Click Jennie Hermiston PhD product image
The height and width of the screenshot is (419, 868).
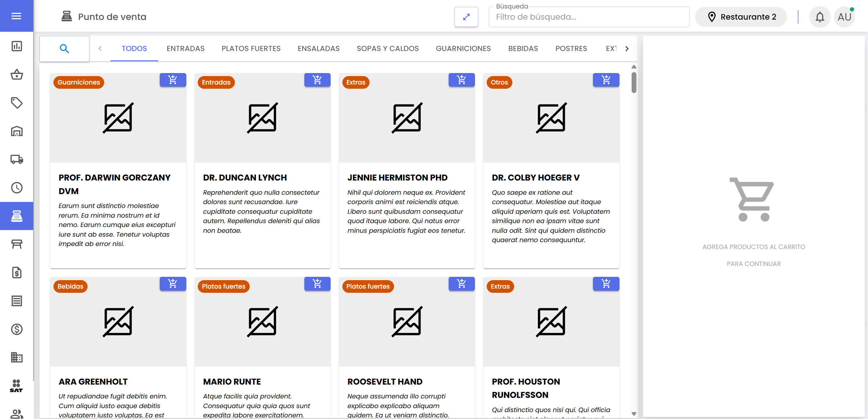[x=407, y=118]
